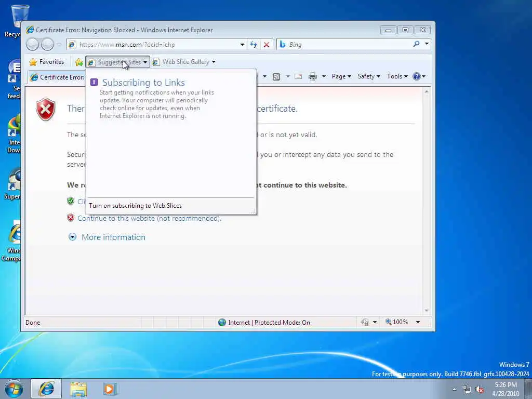This screenshot has width=532, height=399.
Task: Click the Forward navigation button
Action: pyautogui.click(x=47, y=45)
